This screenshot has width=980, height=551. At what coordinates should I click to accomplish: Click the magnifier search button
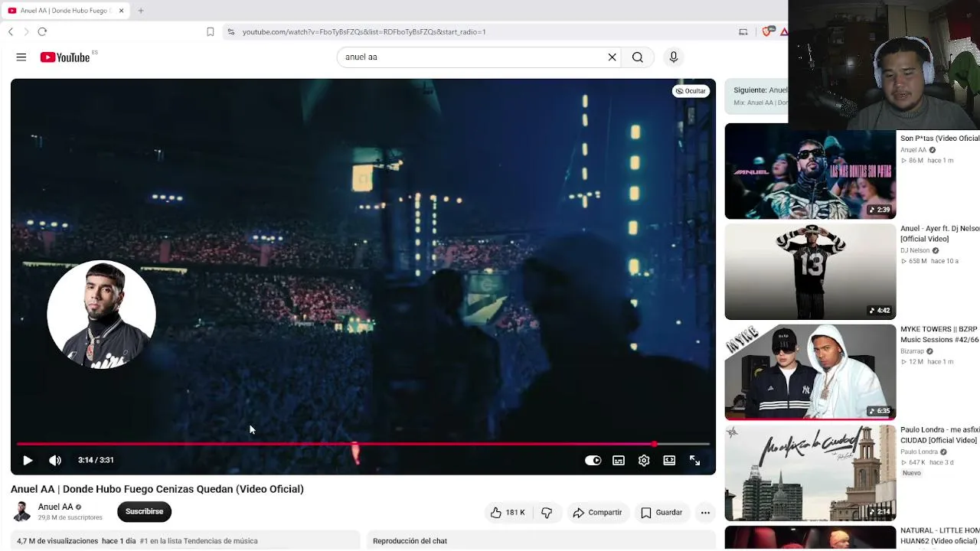click(638, 57)
